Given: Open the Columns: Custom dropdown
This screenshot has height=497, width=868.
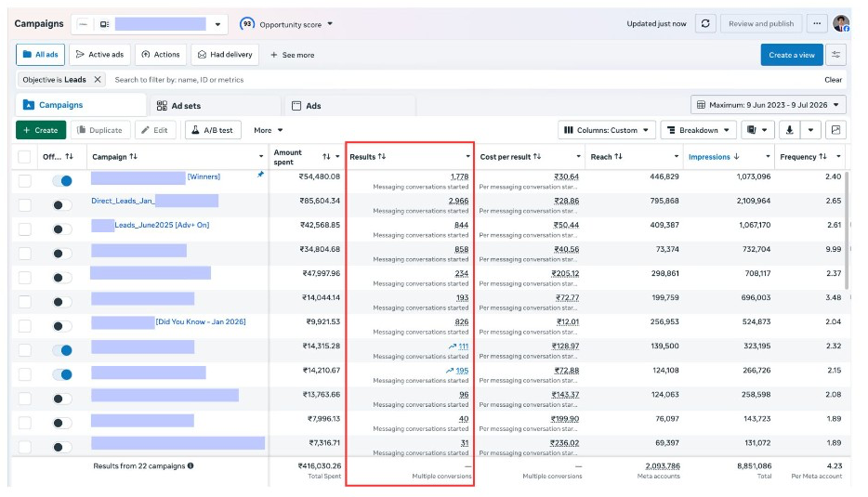Looking at the screenshot, I should (x=607, y=130).
